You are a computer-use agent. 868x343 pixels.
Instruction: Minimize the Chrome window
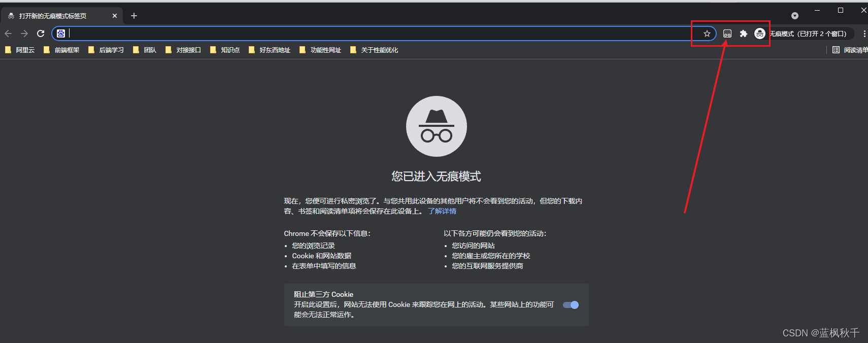pyautogui.click(x=817, y=10)
